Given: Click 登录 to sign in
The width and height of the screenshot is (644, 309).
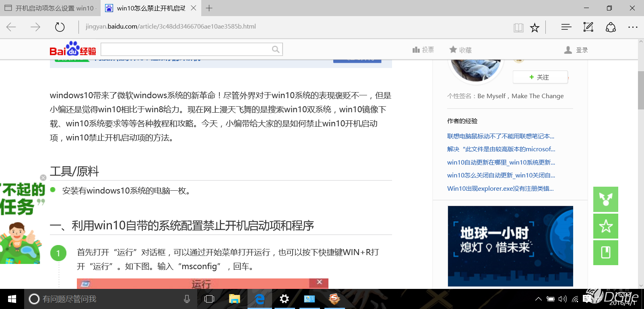Looking at the screenshot, I should [x=576, y=50].
